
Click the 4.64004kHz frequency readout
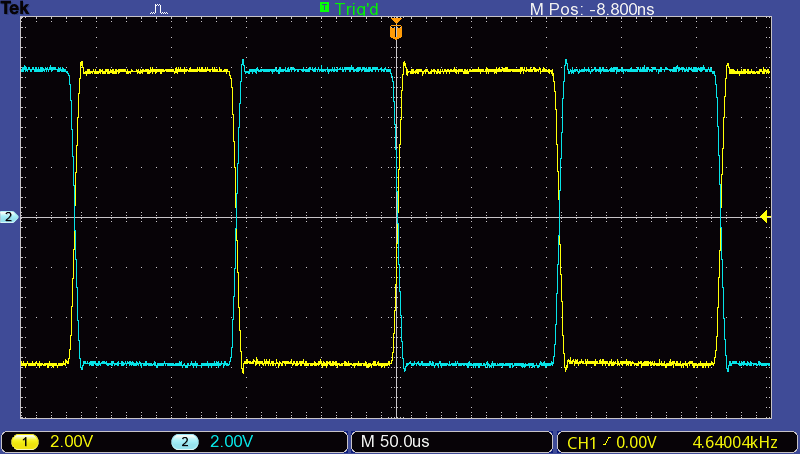click(734, 442)
